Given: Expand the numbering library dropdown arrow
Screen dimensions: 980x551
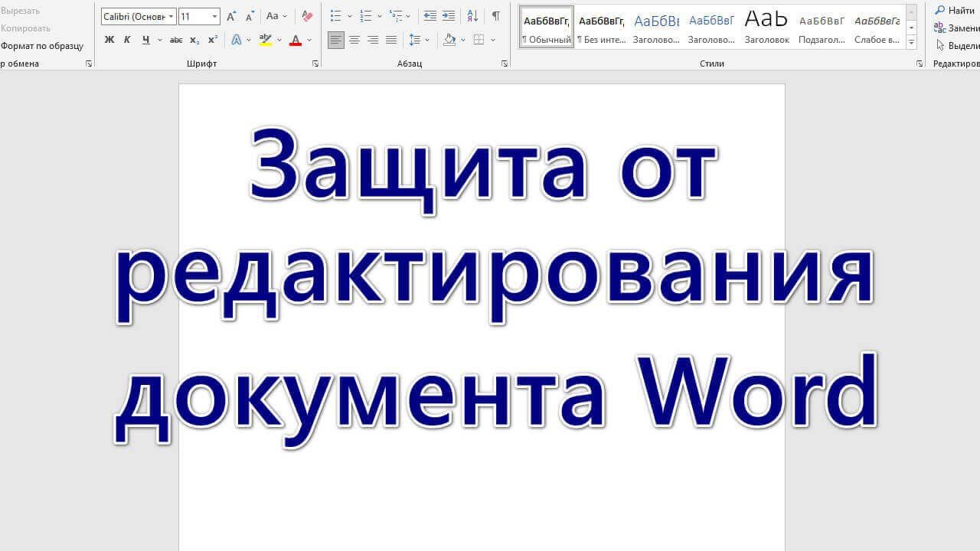Looking at the screenshot, I should (380, 16).
